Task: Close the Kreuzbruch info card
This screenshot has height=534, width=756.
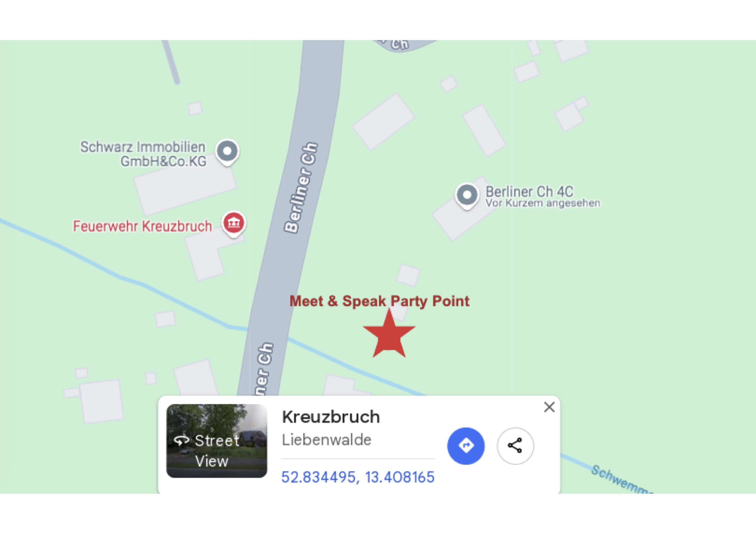Action: [549, 407]
